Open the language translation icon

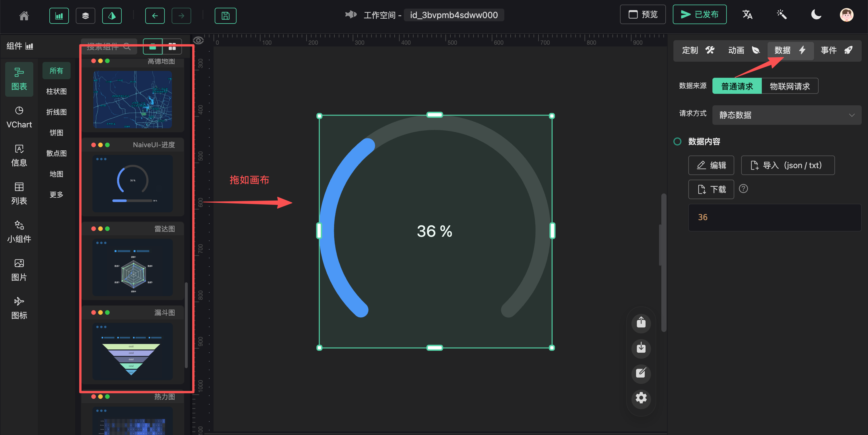(x=747, y=15)
